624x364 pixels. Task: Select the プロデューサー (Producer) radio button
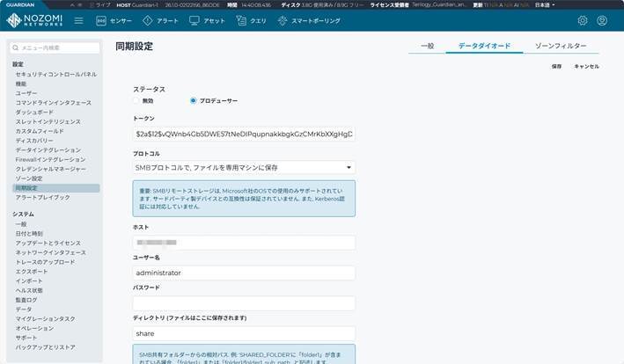194,100
